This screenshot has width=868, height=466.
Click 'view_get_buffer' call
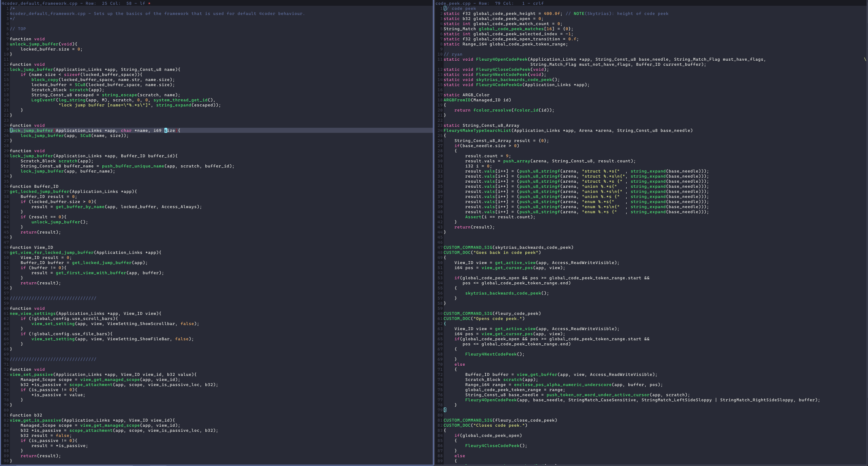coord(537,374)
